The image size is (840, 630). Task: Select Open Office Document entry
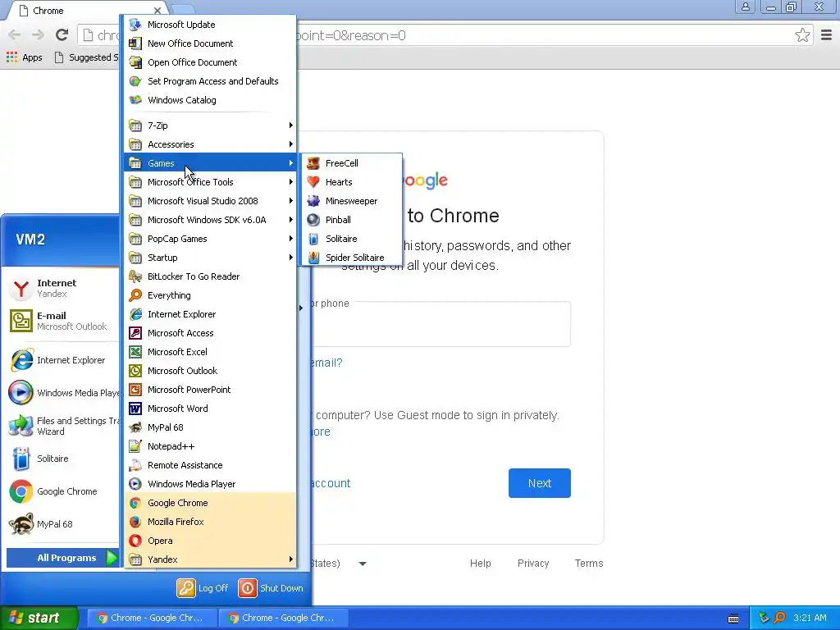(210, 62)
